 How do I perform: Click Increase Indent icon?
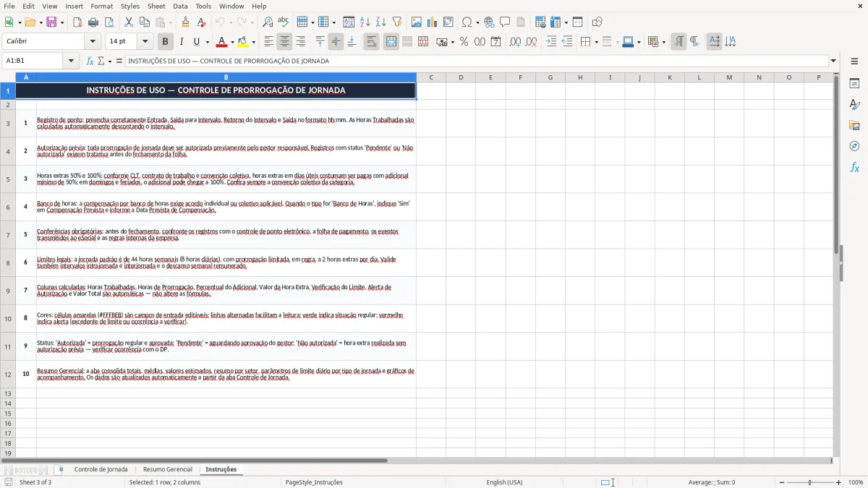551,42
